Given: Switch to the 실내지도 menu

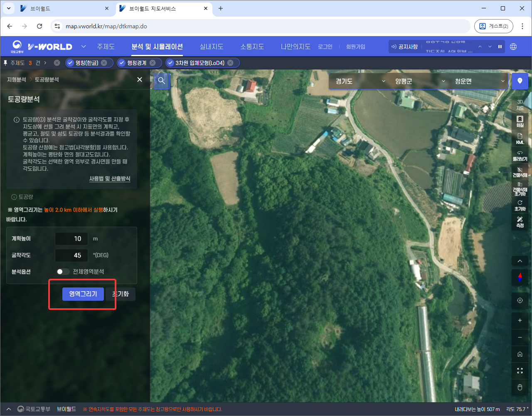Looking at the screenshot, I should pyautogui.click(x=211, y=47).
